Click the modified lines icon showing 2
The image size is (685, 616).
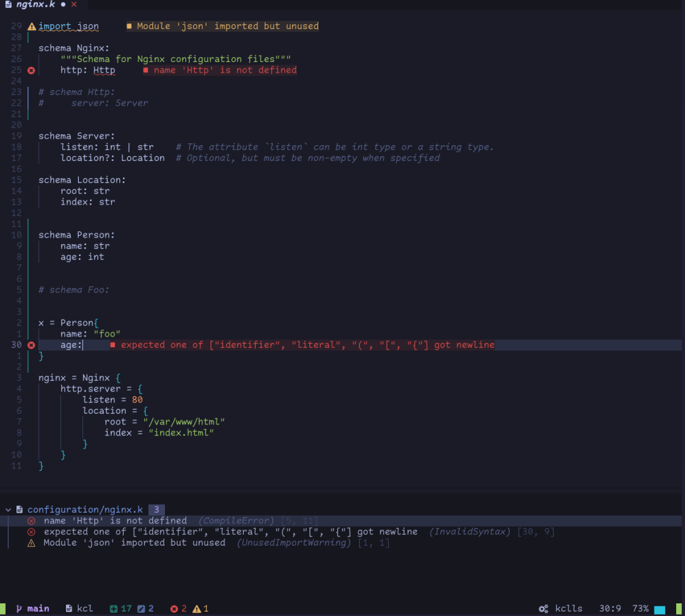click(141, 608)
